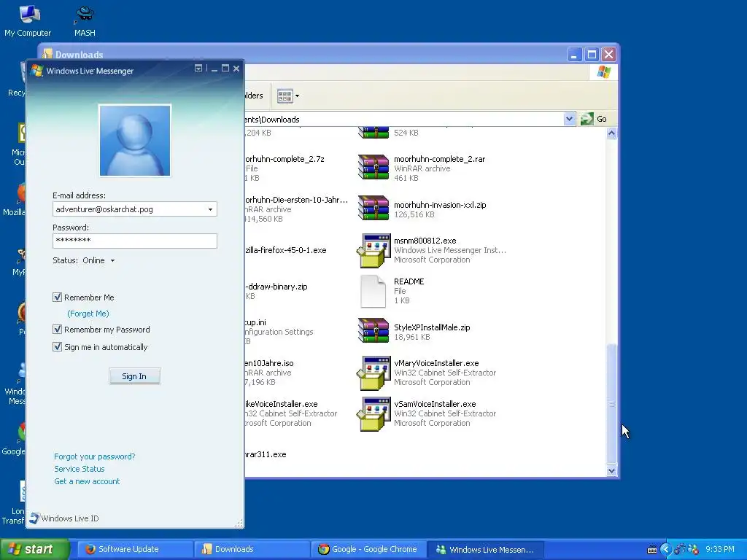Click the Windows Live ID logo icon
The width and height of the screenshot is (747, 560).
[x=34, y=518]
